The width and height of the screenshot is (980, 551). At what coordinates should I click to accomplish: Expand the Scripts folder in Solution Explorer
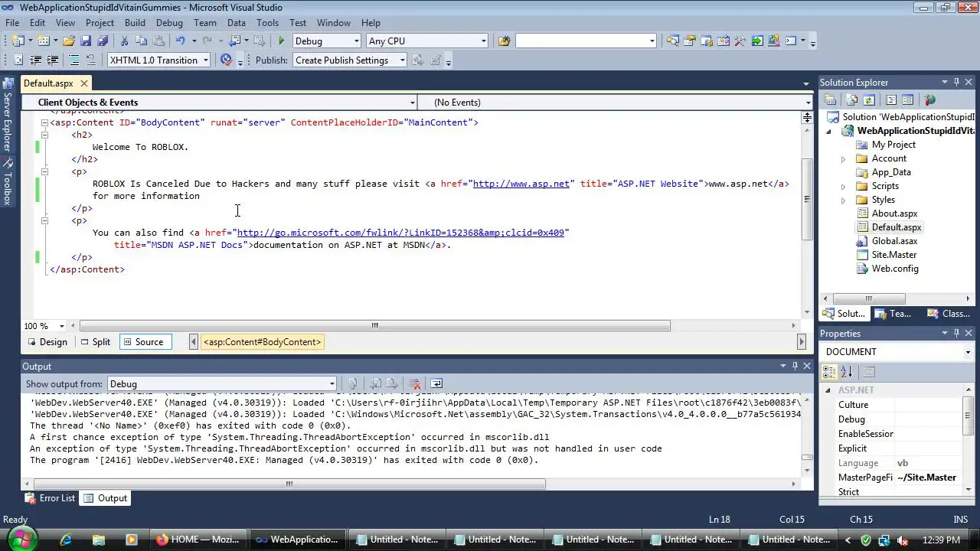click(843, 186)
